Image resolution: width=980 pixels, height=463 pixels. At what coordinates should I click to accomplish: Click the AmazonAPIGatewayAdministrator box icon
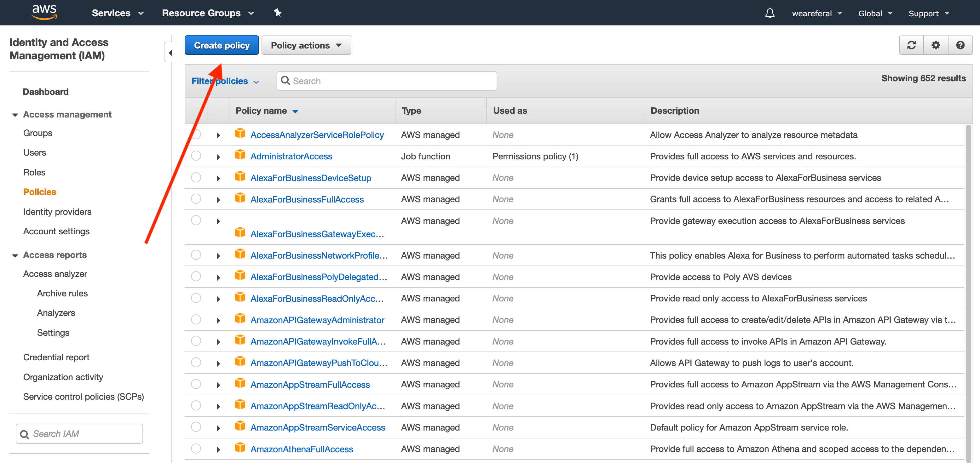click(x=240, y=318)
